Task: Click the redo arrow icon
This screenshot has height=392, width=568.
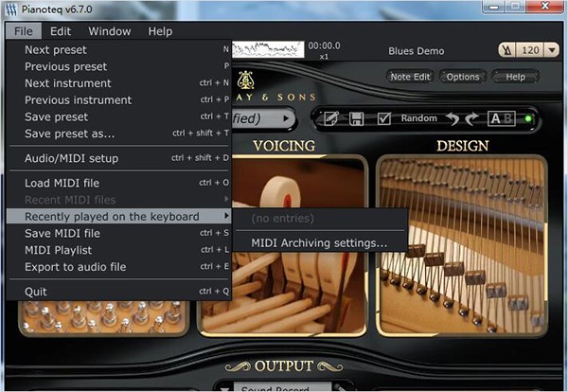Action: [471, 118]
